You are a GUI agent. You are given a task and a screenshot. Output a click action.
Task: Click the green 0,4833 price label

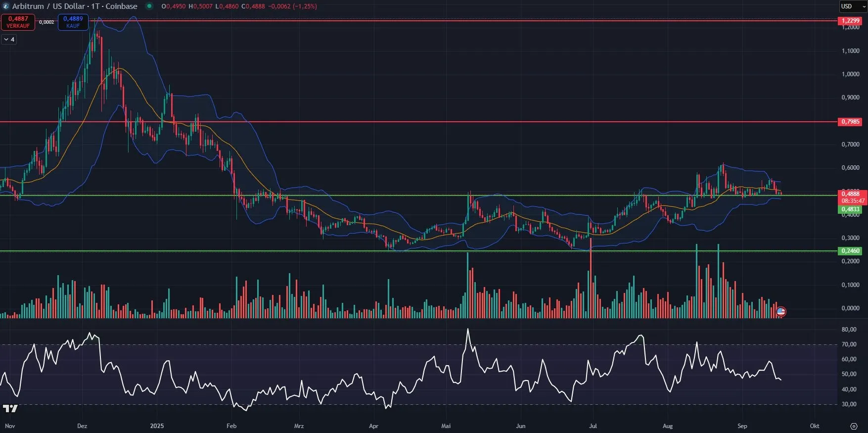tap(850, 210)
